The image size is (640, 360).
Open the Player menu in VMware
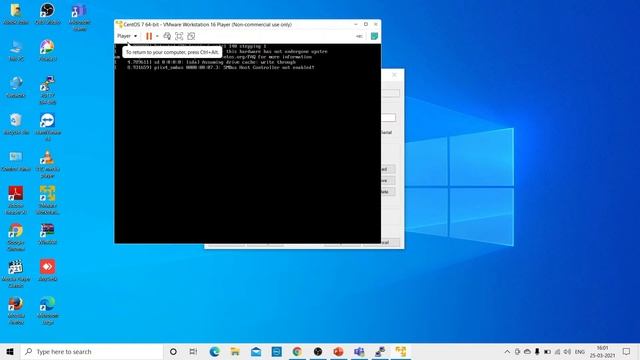coord(127,36)
